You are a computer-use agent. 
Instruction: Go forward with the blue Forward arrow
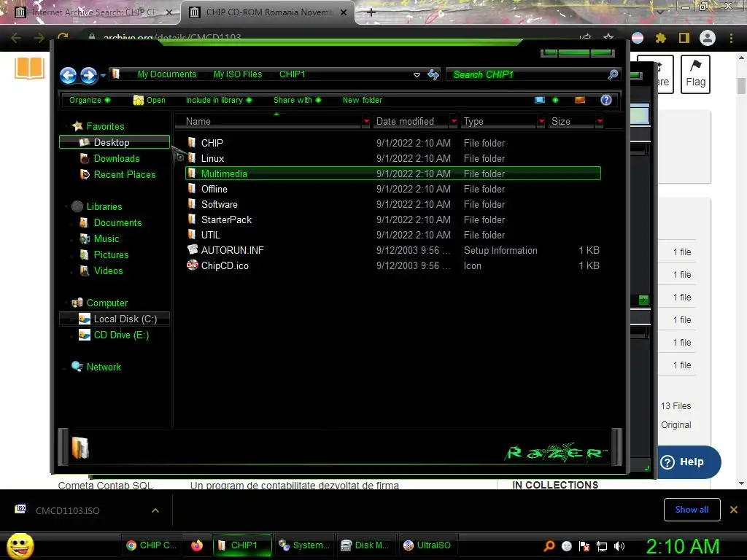88,75
